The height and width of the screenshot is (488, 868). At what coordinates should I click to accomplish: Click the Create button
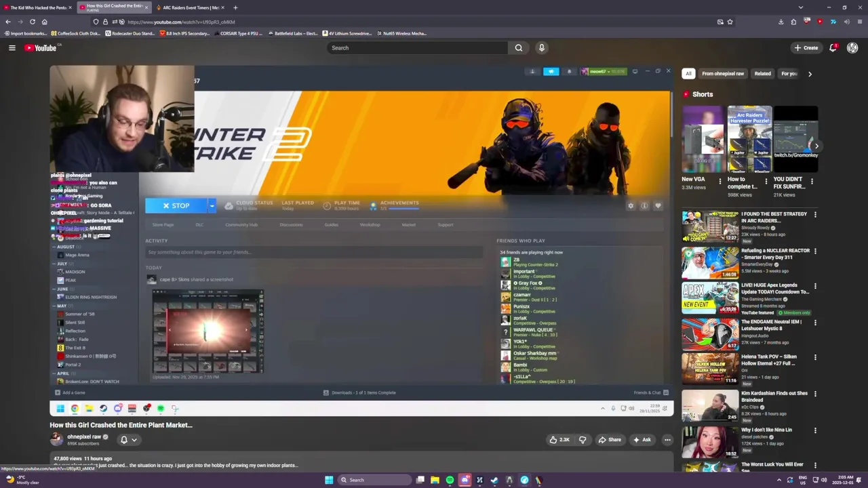(806, 47)
